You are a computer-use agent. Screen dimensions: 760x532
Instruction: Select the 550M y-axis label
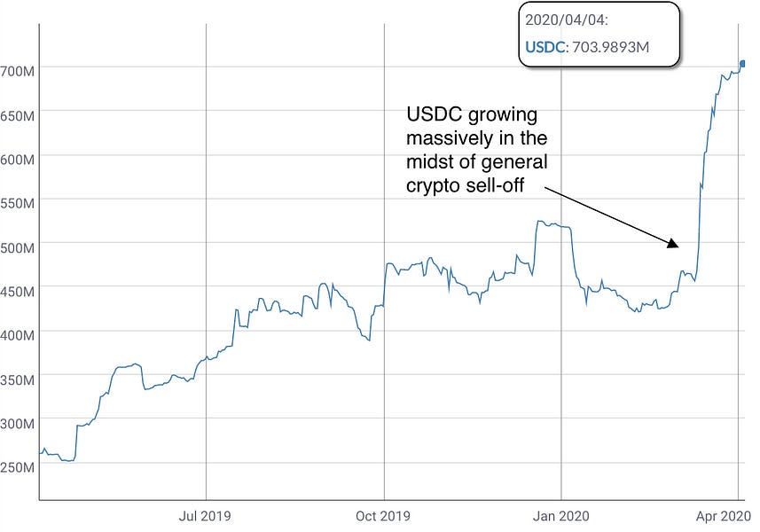[x=18, y=203]
